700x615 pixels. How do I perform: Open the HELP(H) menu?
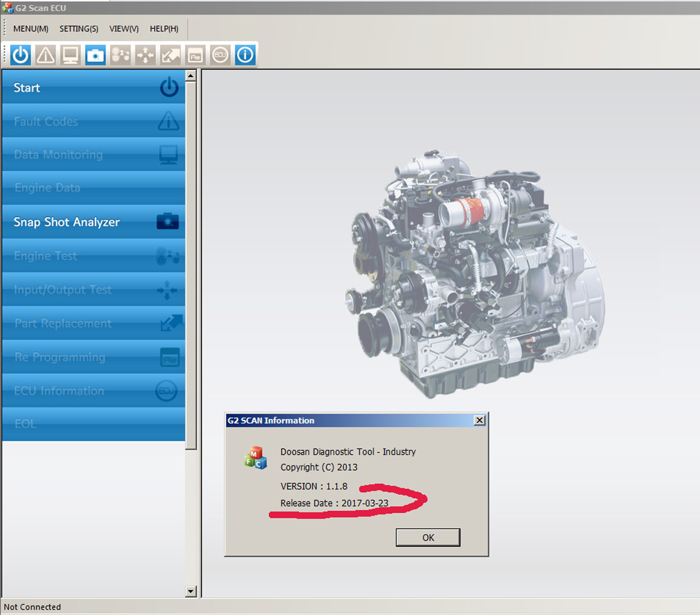pyautogui.click(x=164, y=29)
